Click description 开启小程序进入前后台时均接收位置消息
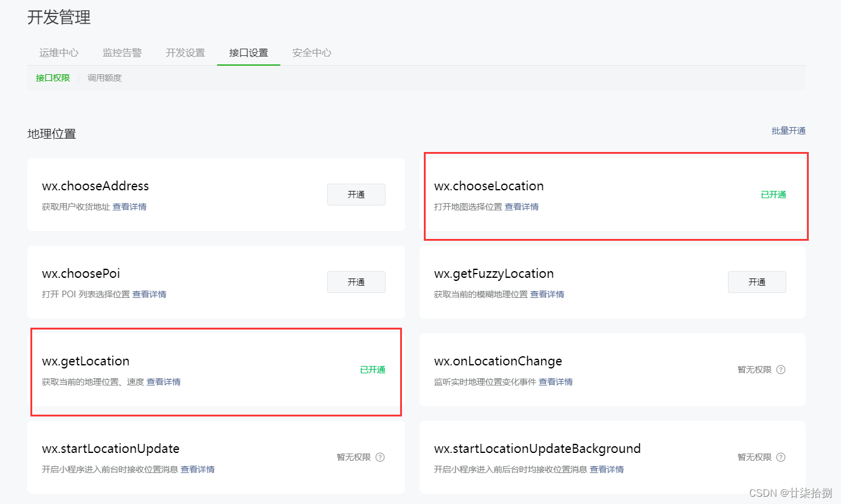The image size is (841, 504). point(511,469)
